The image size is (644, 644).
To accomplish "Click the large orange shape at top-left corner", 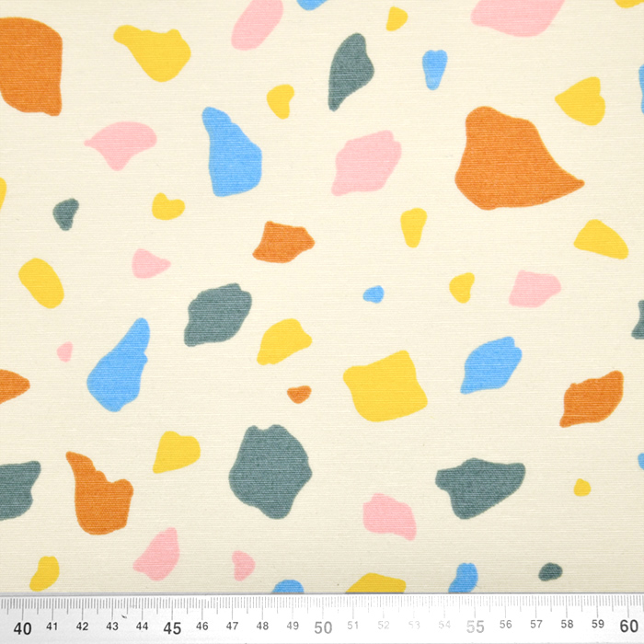I will coord(29,64).
